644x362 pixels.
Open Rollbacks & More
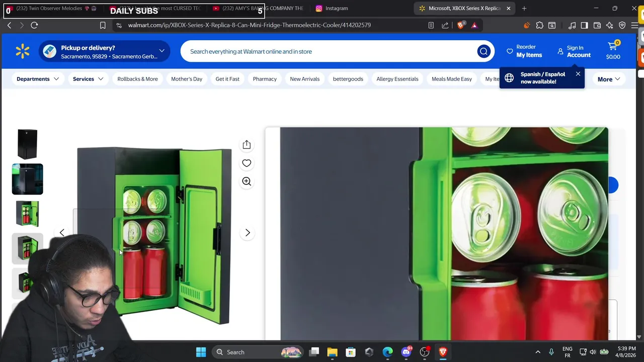tap(137, 79)
